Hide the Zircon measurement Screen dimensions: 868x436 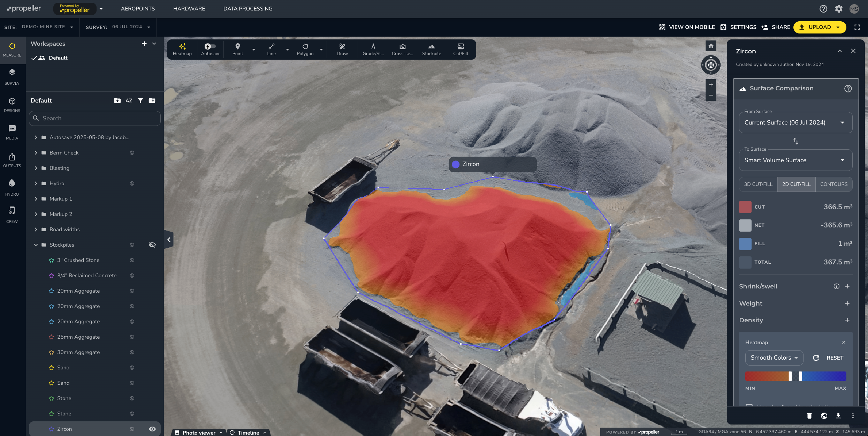click(x=152, y=429)
